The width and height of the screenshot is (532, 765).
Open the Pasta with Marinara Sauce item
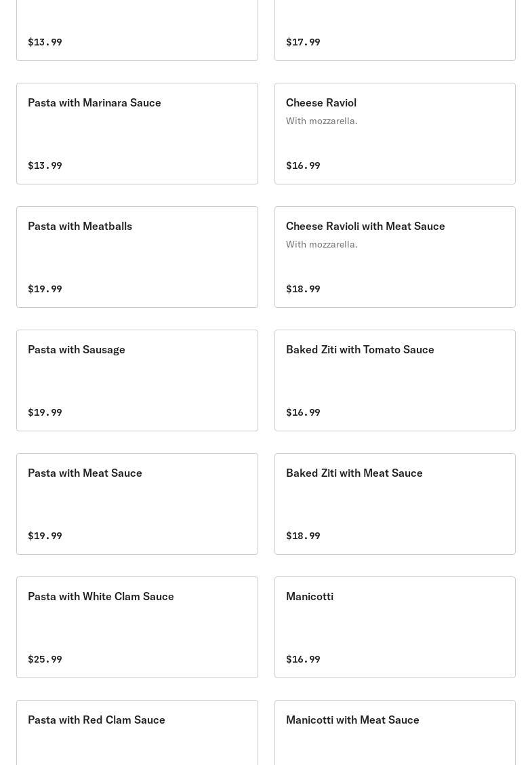[x=137, y=133]
